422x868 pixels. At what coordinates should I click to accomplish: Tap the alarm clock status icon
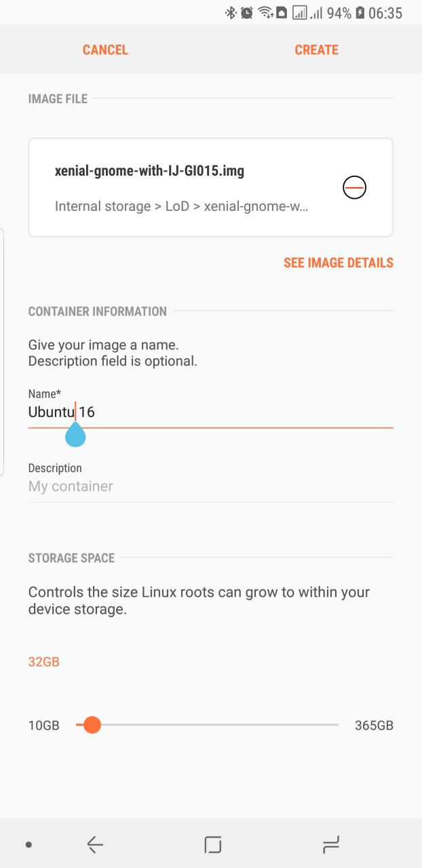(246, 13)
